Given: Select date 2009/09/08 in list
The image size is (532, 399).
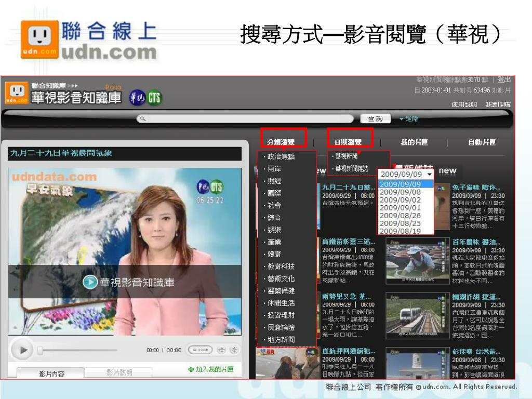Looking at the screenshot, I should [x=406, y=192].
